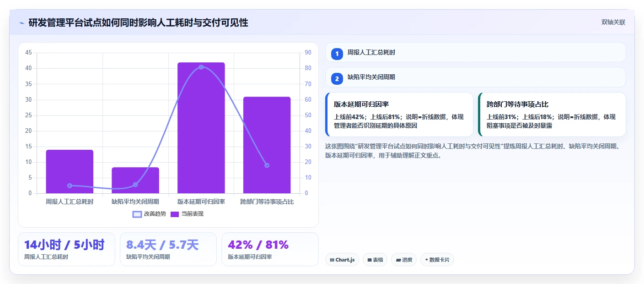The width and height of the screenshot is (644, 284).
Task: Click the 42% / 81% stat card
Action: point(270,249)
